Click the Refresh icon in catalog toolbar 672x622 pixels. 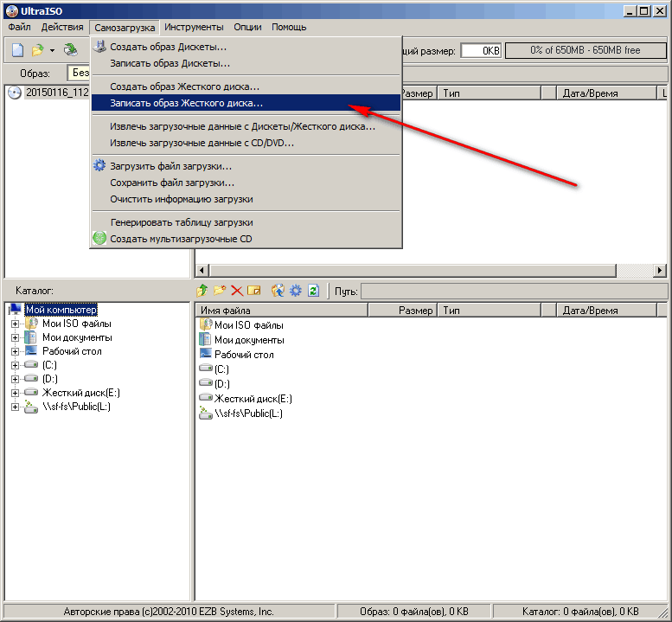(314, 291)
